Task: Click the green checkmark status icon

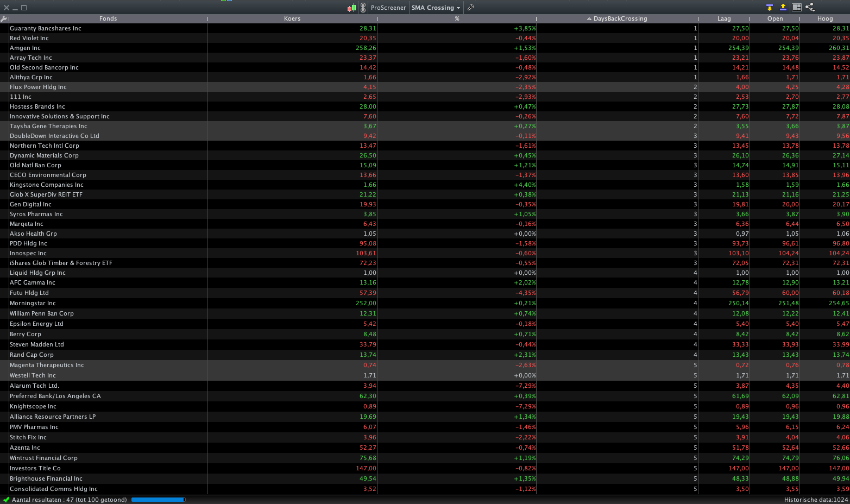Action: pyautogui.click(x=6, y=500)
